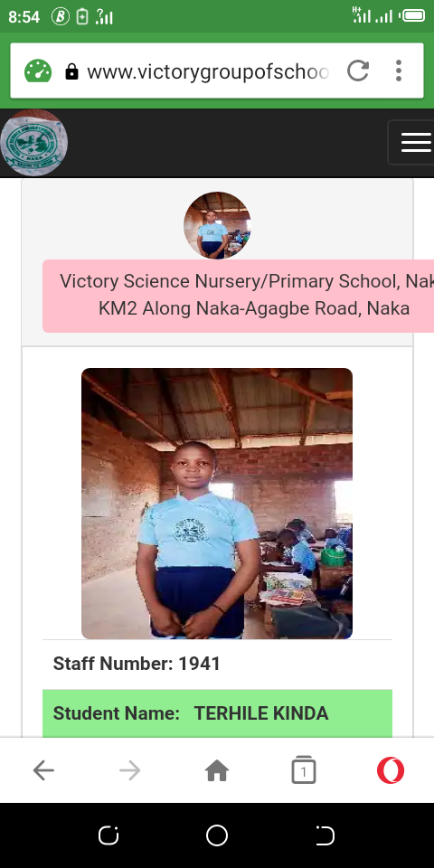Tap the browser reload icon
Image resolution: width=434 pixels, height=868 pixels.
358,71
